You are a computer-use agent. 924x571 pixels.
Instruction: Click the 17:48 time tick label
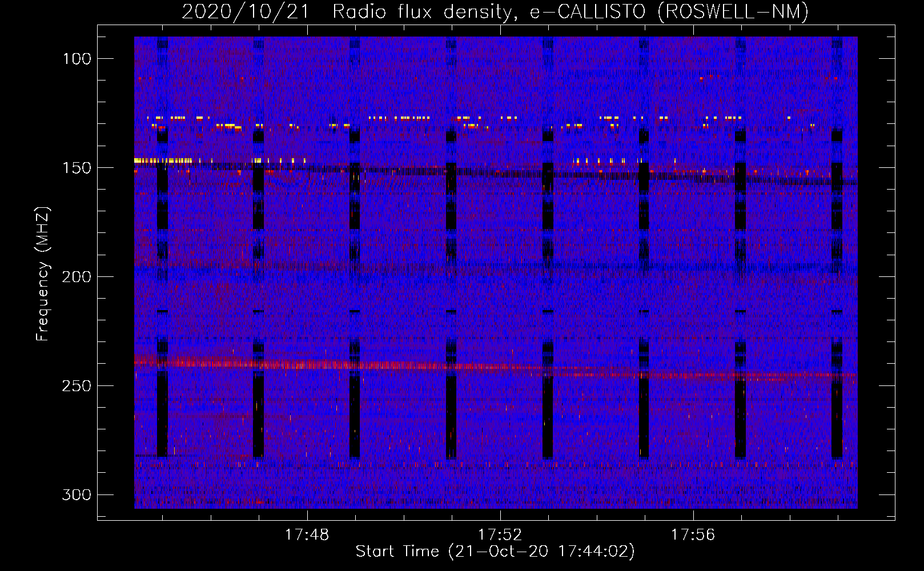(x=307, y=535)
